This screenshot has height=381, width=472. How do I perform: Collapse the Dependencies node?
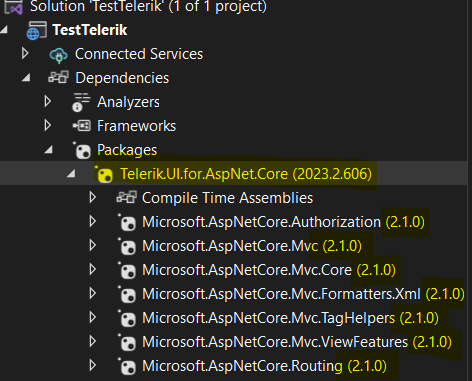point(26,78)
